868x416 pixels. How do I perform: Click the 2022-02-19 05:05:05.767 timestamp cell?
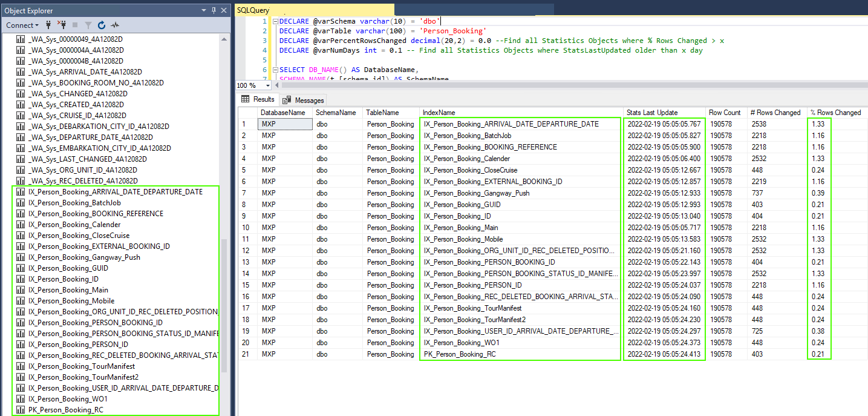(x=664, y=124)
